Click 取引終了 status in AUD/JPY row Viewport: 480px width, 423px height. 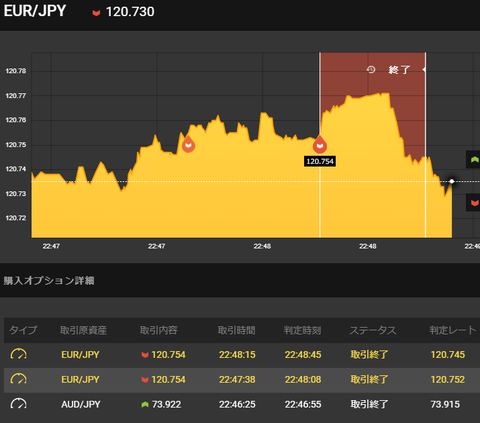[x=369, y=404]
